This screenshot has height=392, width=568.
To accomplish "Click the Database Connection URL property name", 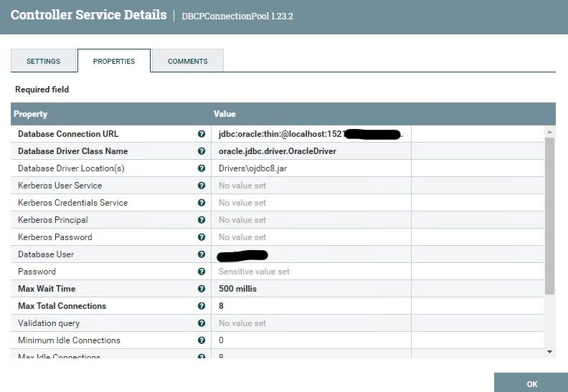I will (x=68, y=134).
